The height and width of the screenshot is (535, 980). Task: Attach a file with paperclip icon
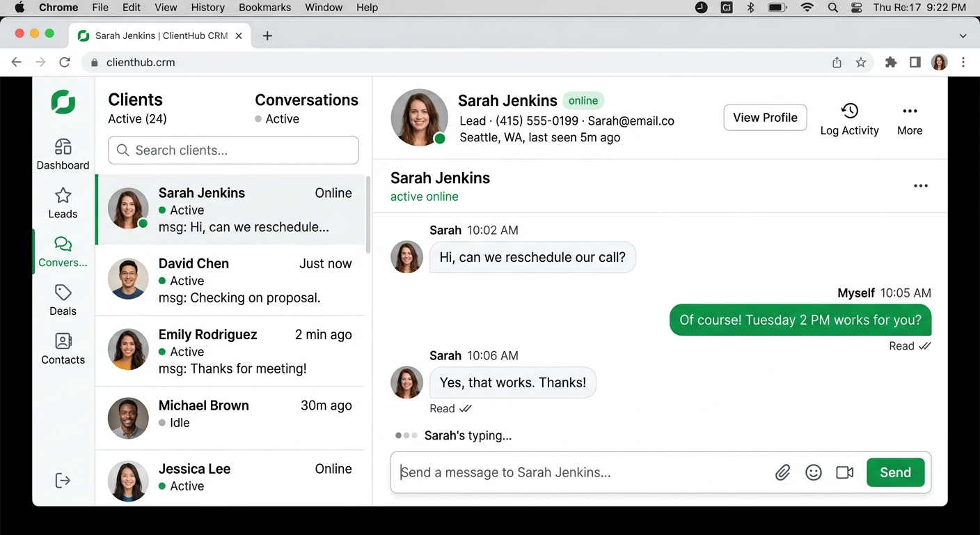[x=783, y=472]
